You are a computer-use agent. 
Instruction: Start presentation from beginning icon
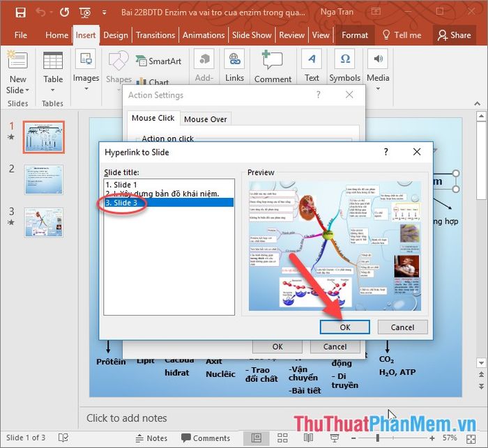click(84, 13)
